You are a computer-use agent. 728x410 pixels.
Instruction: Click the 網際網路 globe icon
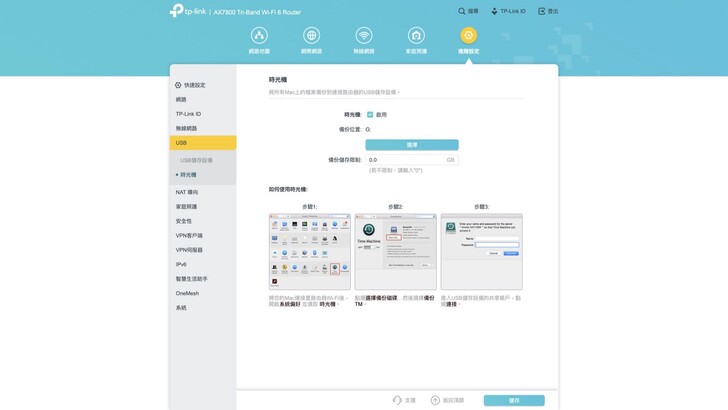311,36
